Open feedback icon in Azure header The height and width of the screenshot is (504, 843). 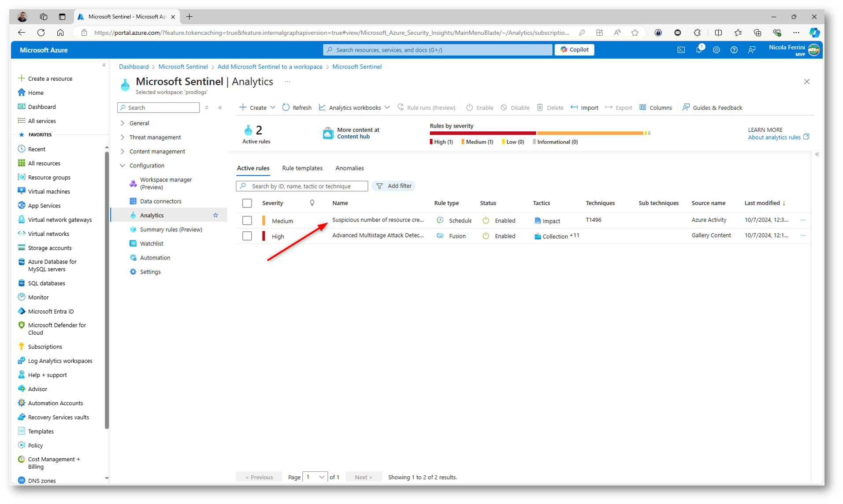point(752,50)
